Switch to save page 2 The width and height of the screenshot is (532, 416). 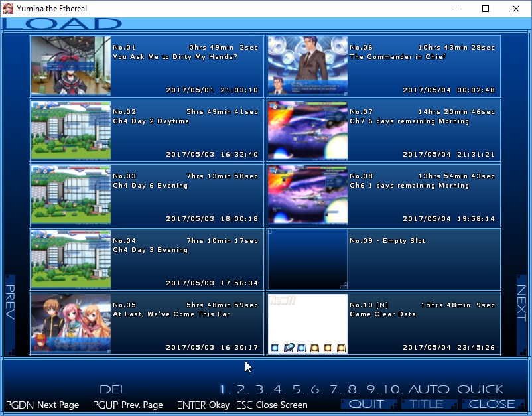tap(243, 389)
